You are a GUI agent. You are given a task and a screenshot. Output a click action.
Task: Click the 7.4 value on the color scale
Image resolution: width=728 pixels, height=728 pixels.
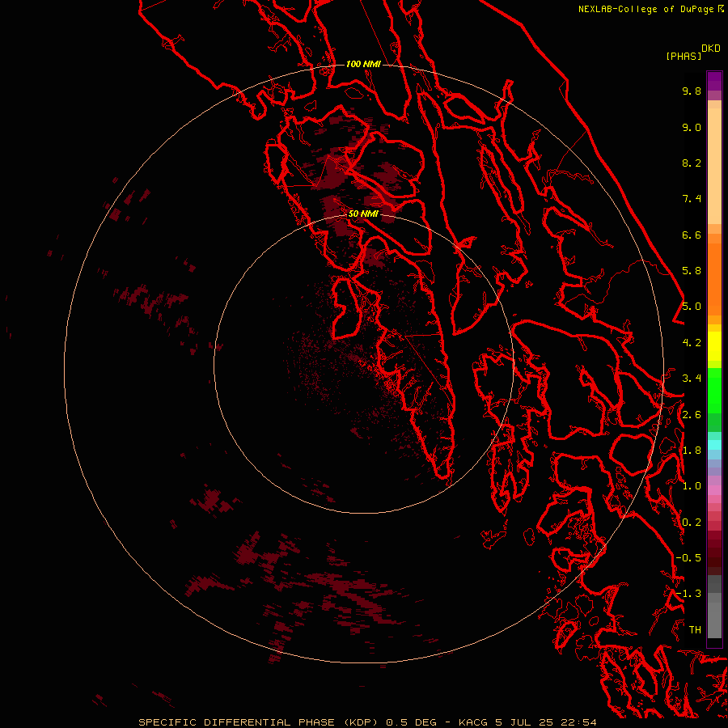click(x=692, y=199)
